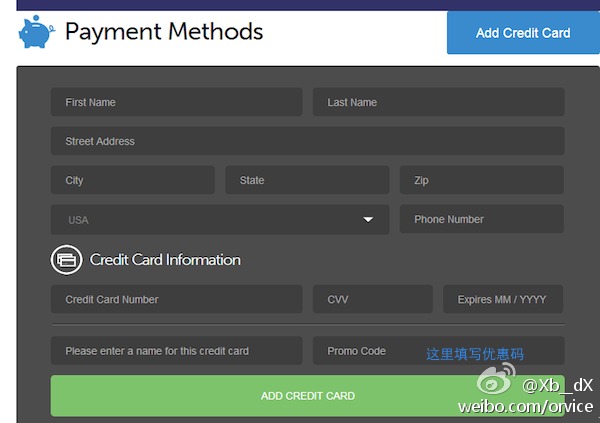Select the Last Name input box

point(438,102)
